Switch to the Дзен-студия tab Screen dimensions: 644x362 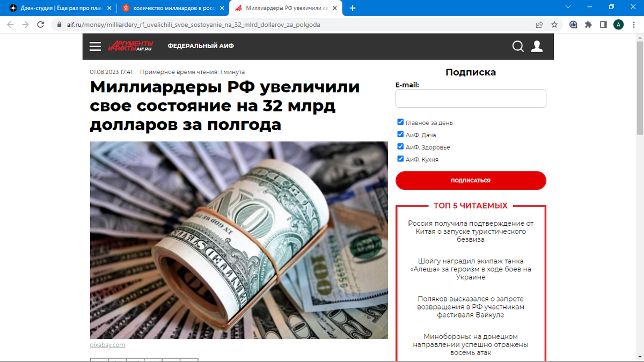54,8
